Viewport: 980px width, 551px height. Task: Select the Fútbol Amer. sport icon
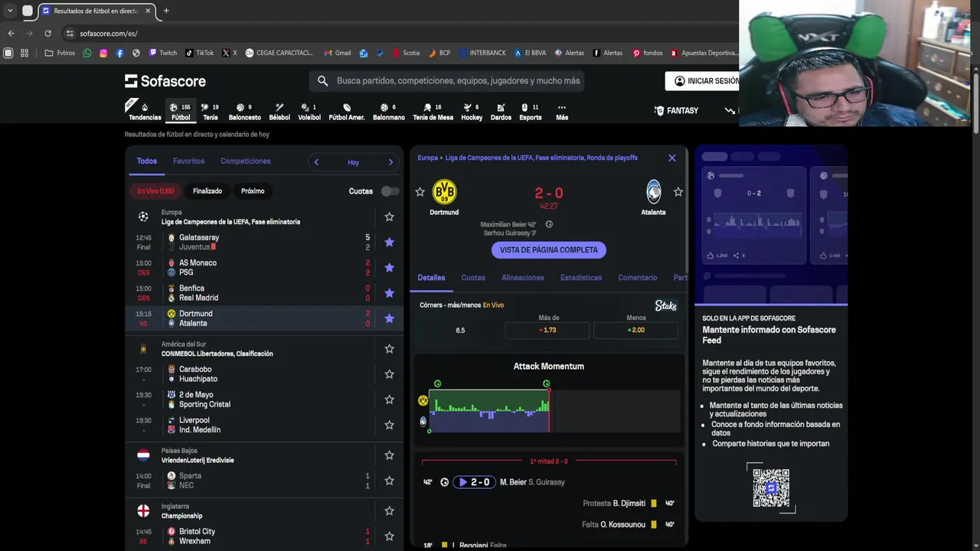pyautogui.click(x=347, y=112)
